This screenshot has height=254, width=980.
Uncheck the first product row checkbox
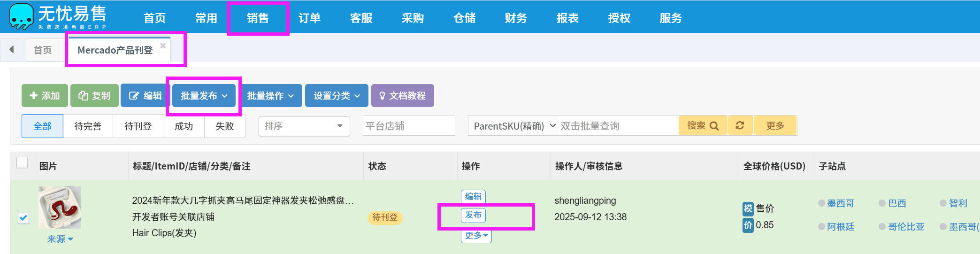point(23,218)
